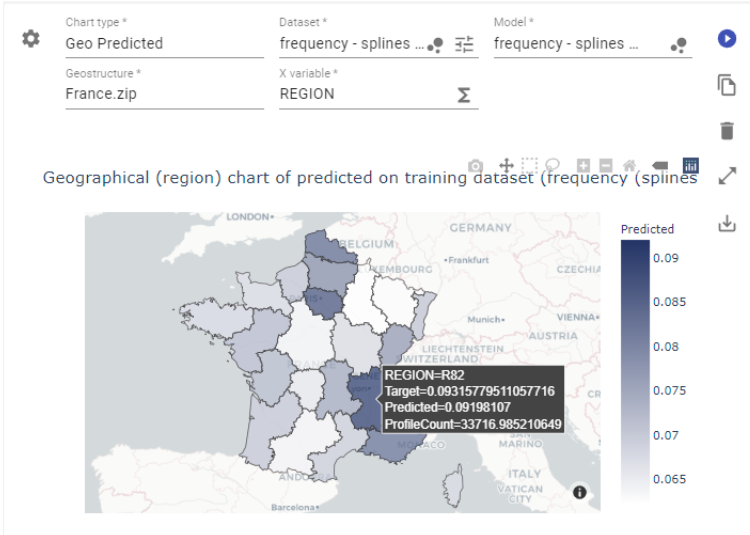Duplicate this chart with the copy icon

(x=727, y=85)
